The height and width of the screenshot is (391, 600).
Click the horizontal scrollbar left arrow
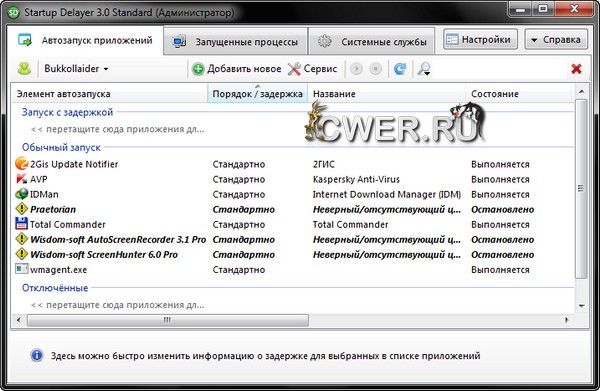[x=18, y=320]
